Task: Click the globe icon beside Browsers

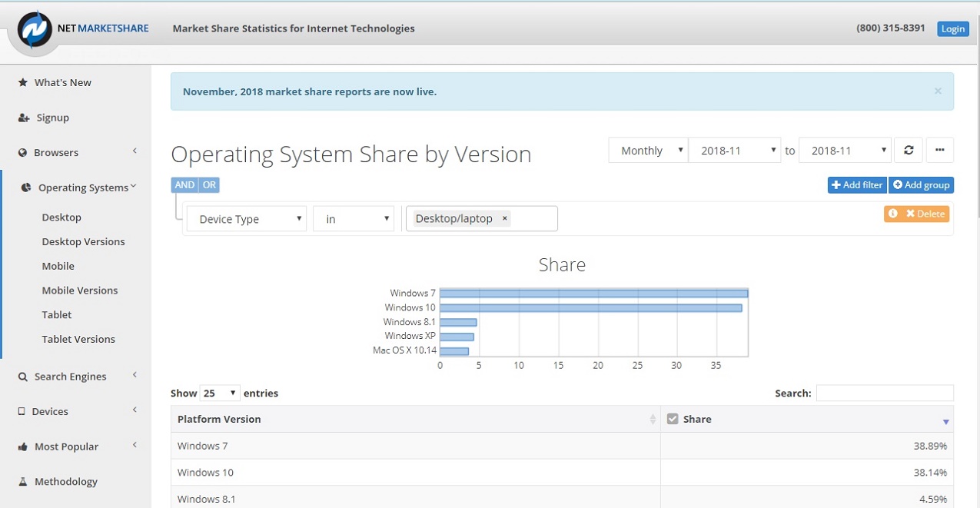Action: 23,152
